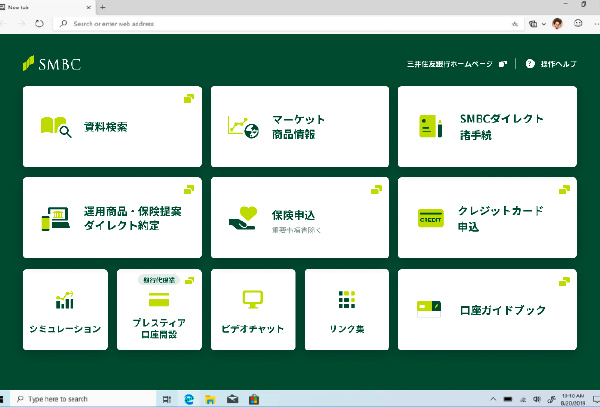
Task: Click external window icon beside ホームページ link
Action: coord(503,64)
